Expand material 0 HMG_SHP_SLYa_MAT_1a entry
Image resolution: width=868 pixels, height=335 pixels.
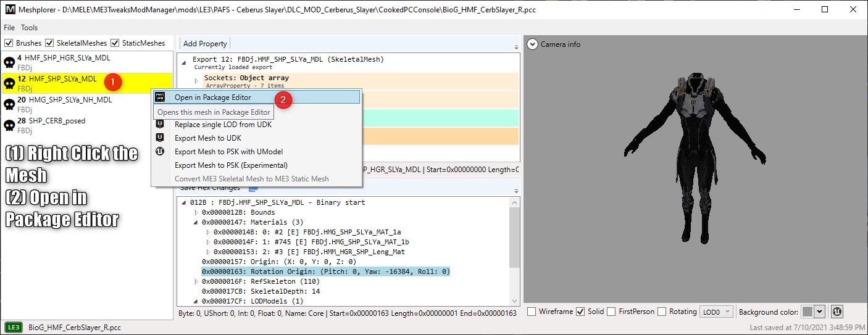tap(209, 232)
